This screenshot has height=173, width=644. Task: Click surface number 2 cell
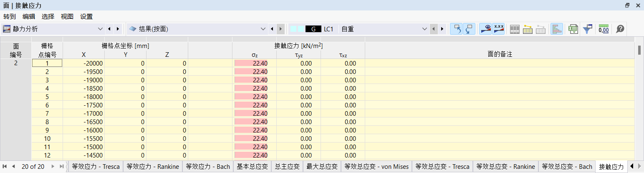click(15, 63)
